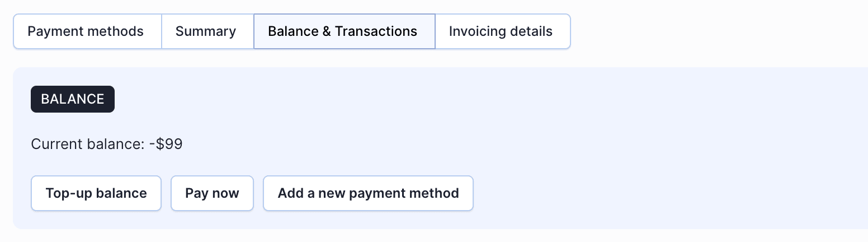The image size is (868, 242).
Task: Show the billing Summary section
Action: click(x=206, y=31)
